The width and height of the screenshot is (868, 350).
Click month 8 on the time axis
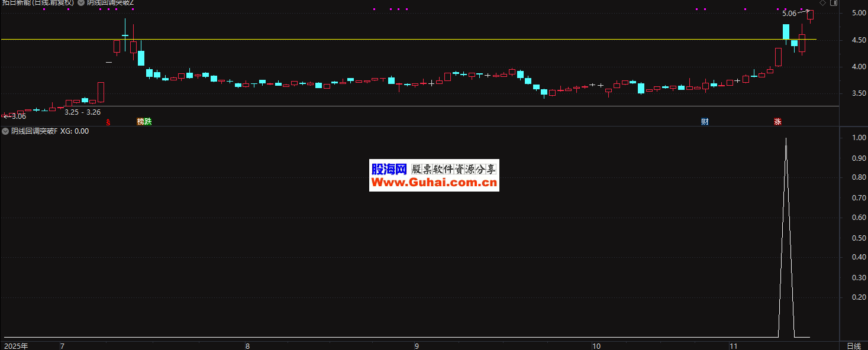coord(247,346)
